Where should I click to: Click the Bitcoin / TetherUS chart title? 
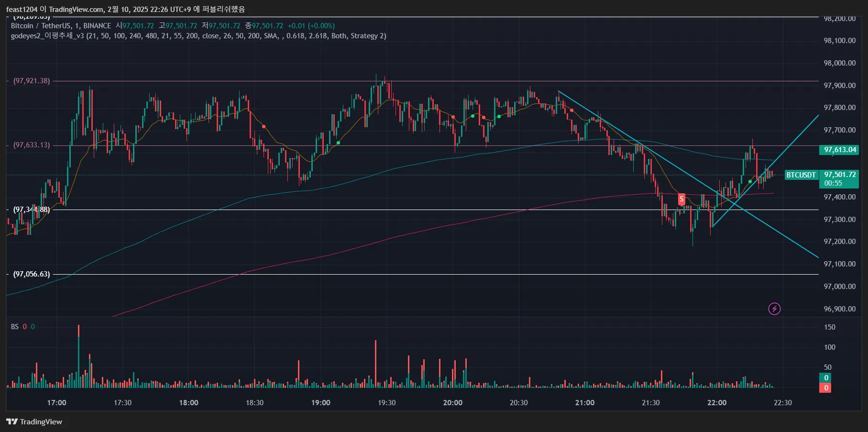(61, 26)
